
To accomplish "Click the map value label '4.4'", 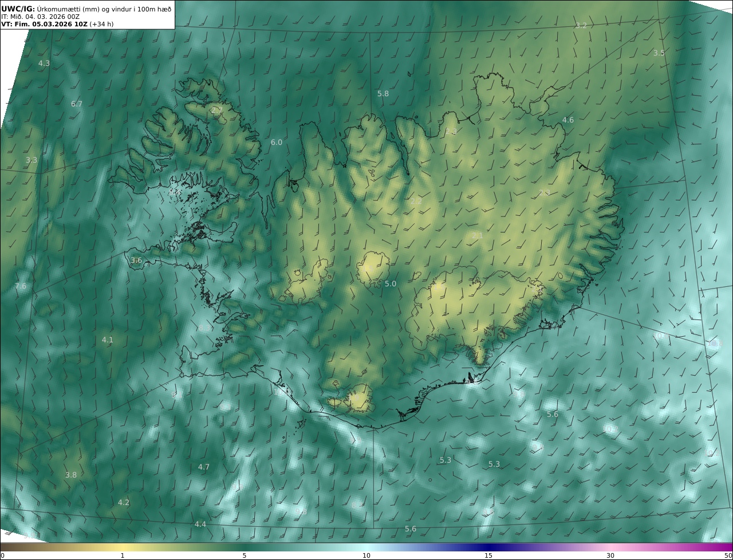I will point(200,524).
